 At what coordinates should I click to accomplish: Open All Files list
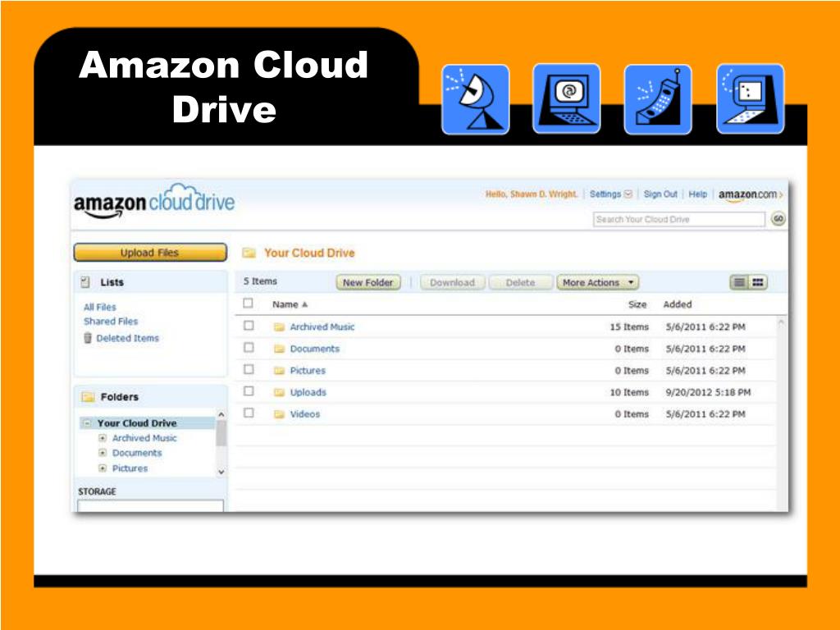tap(99, 307)
